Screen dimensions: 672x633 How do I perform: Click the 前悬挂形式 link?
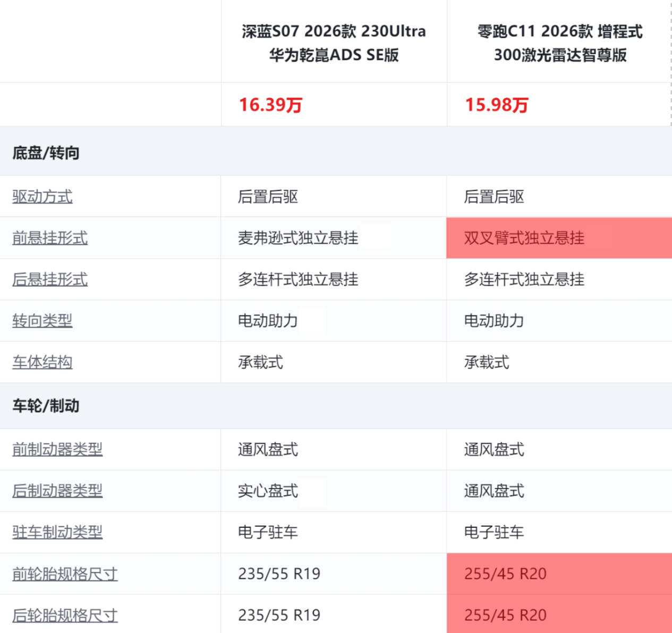click(50, 238)
